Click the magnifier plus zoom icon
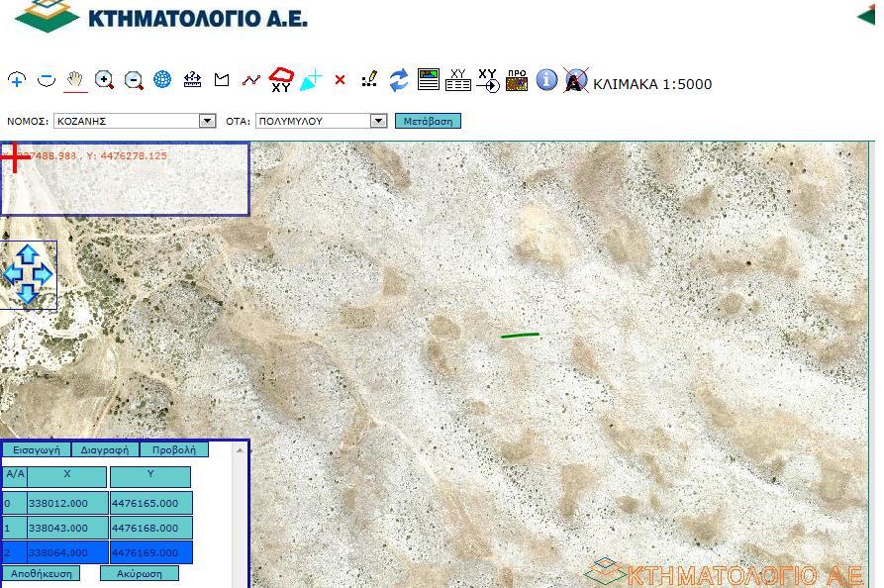The width and height of the screenshot is (884, 588). point(104,80)
